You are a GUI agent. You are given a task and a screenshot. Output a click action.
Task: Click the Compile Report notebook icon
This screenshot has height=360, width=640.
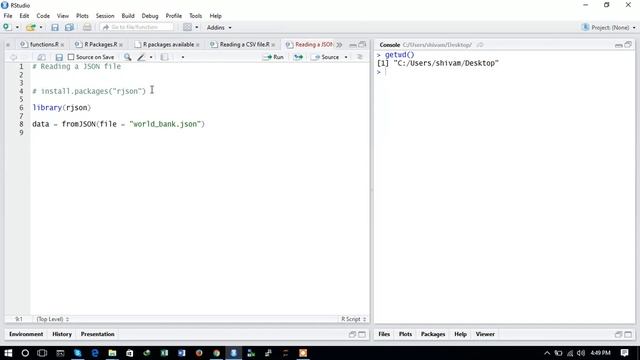(x=164, y=57)
